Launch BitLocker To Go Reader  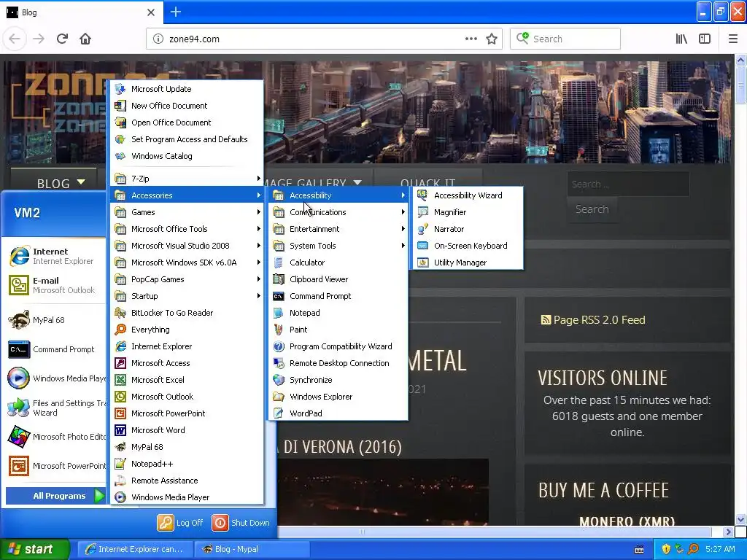(x=187, y=313)
